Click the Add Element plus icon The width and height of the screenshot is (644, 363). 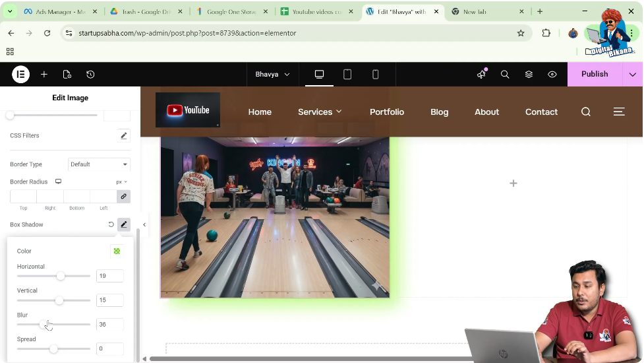click(x=44, y=75)
